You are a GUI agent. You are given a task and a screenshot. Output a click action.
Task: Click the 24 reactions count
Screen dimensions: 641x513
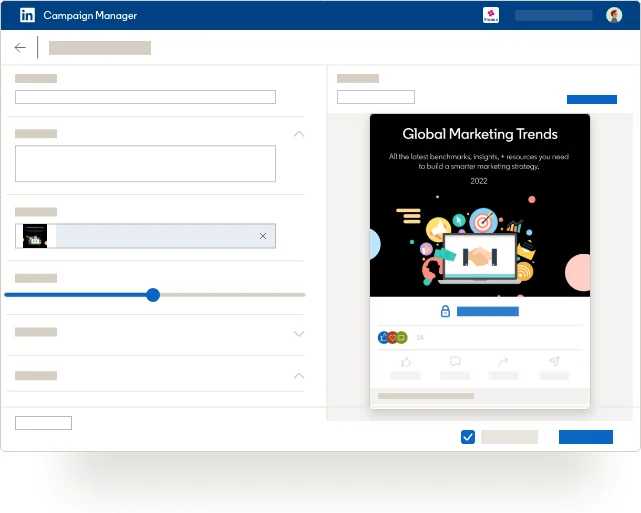tap(420, 338)
